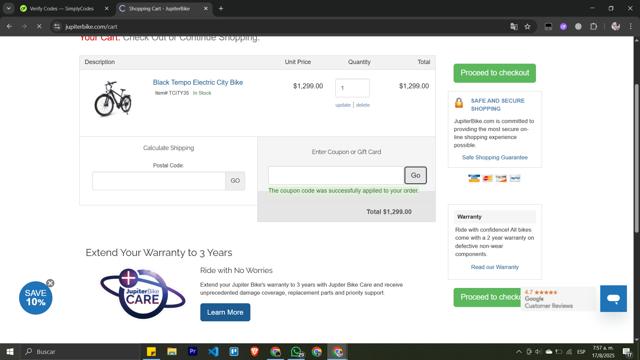The height and width of the screenshot is (360, 640).
Task: Open the taskbar clock and date
Action: point(603,352)
